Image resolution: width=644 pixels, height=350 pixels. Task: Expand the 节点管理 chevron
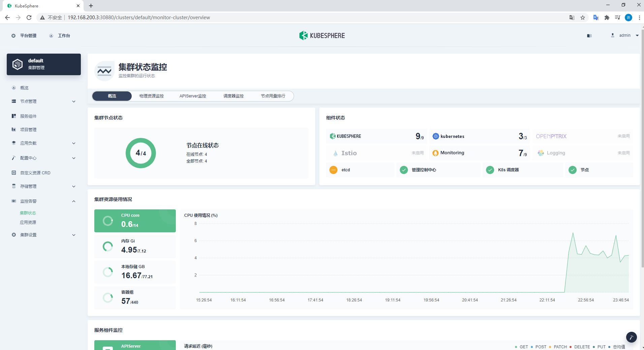(x=74, y=101)
